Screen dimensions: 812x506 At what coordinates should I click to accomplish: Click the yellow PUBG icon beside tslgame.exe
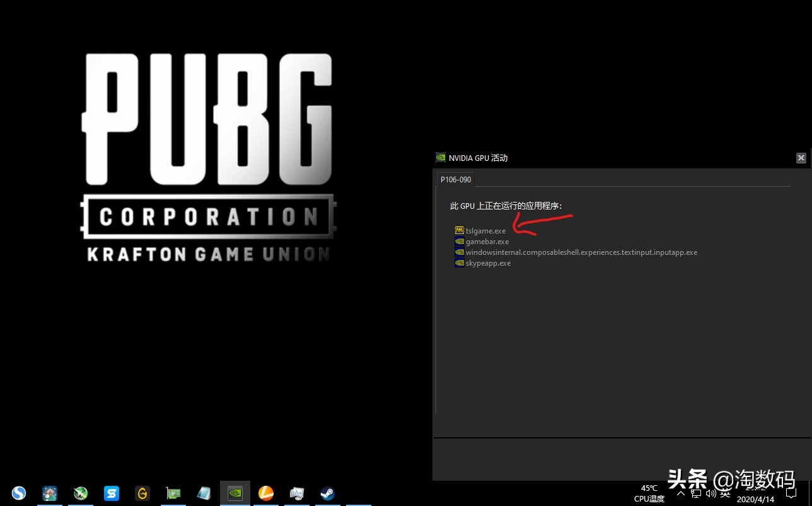(x=460, y=230)
